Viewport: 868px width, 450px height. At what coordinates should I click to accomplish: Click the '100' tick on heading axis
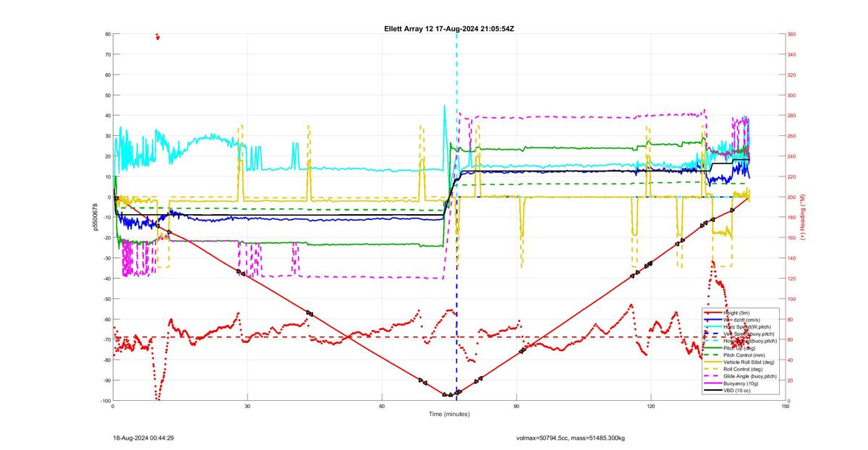[x=793, y=299]
